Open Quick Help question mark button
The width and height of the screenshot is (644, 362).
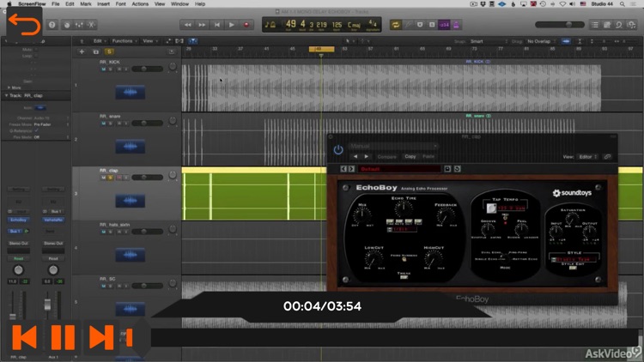click(x=52, y=25)
